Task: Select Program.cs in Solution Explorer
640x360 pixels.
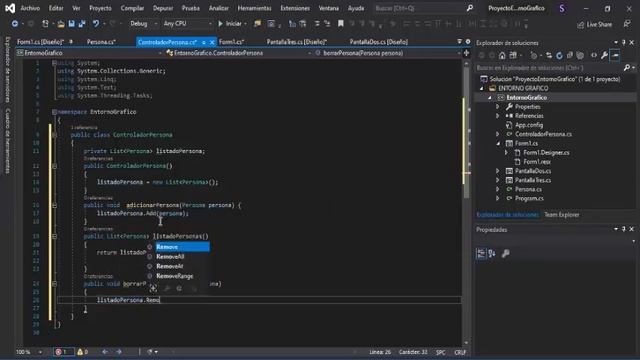Action: coord(529,198)
